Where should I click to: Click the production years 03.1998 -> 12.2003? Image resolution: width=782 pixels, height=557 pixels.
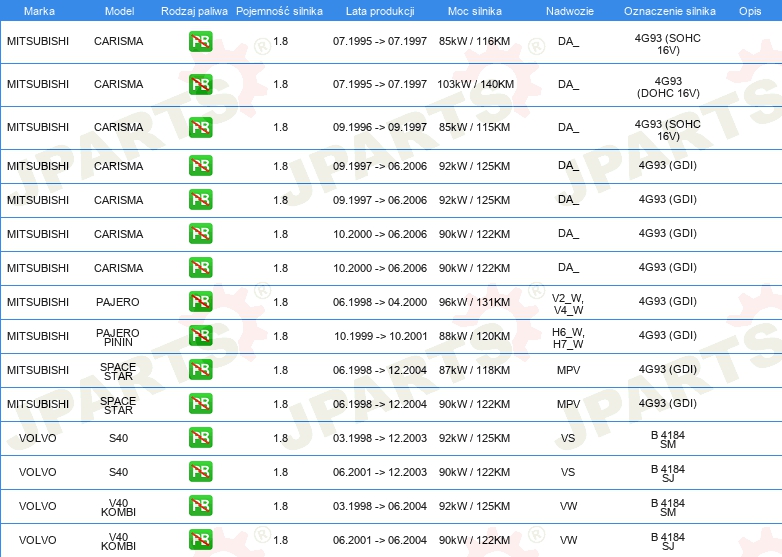380,438
